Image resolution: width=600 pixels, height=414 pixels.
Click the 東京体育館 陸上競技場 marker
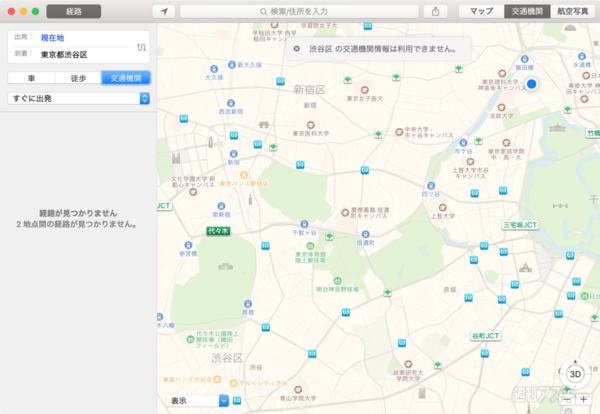tap(311, 245)
